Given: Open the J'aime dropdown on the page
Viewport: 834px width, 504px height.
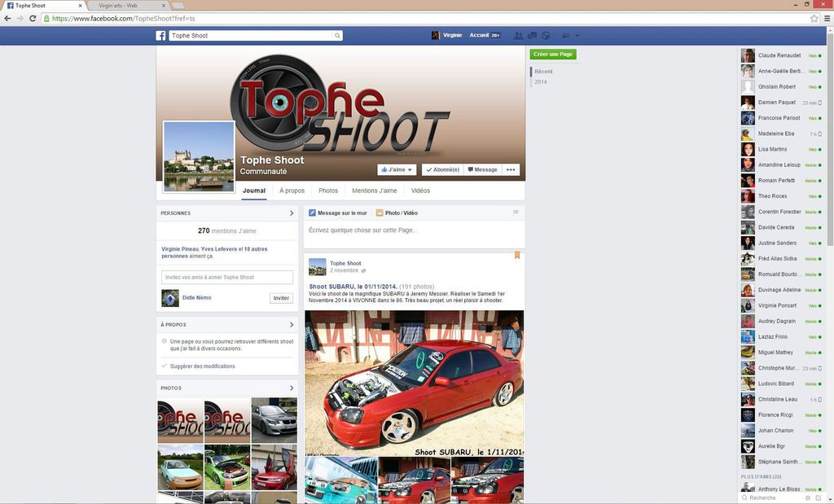Looking at the screenshot, I should click(397, 170).
